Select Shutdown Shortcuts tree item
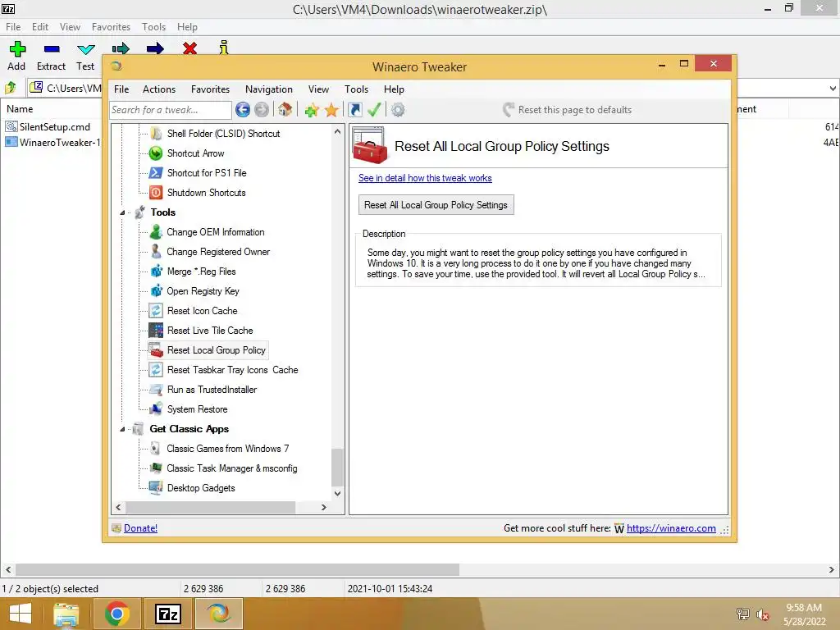This screenshot has width=840, height=630. pos(206,193)
